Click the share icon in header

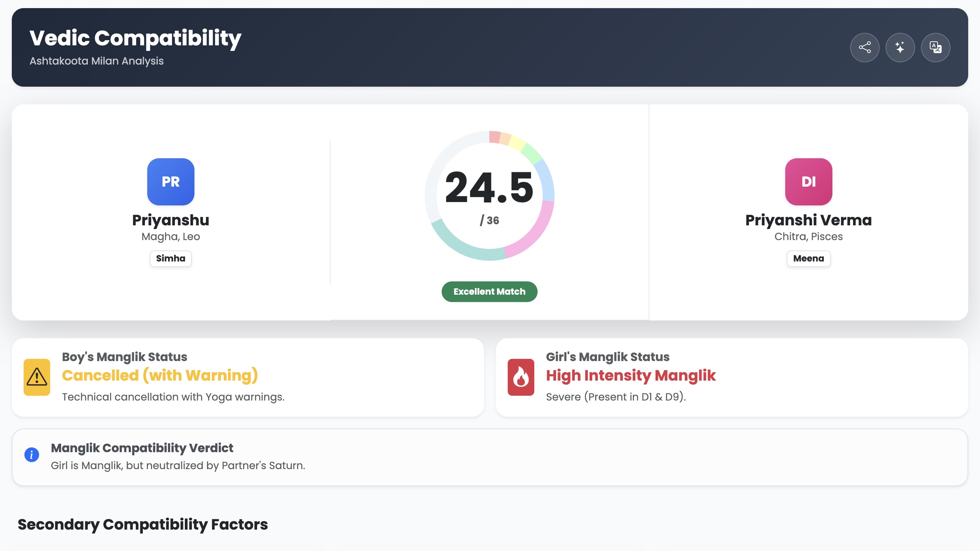[865, 48]
